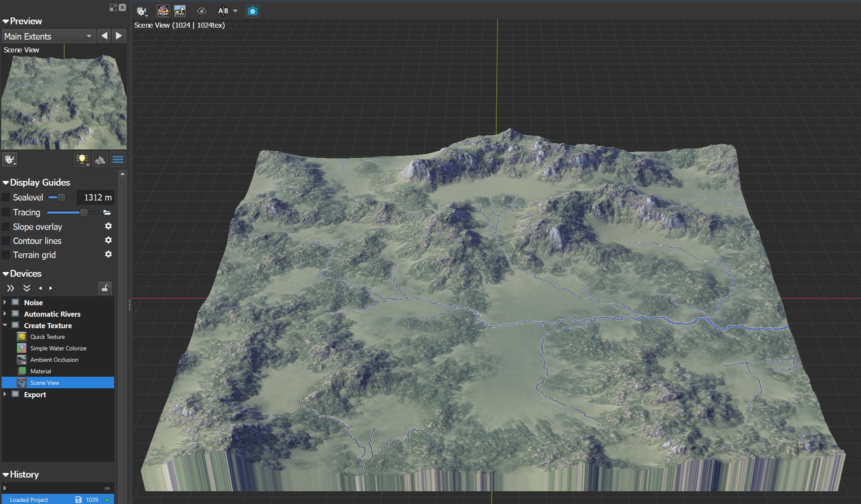Image resolution: width=861 pixels, height=504 pixels.
Task: Click the double down chevron in Devices
Action: click(26, 288)
